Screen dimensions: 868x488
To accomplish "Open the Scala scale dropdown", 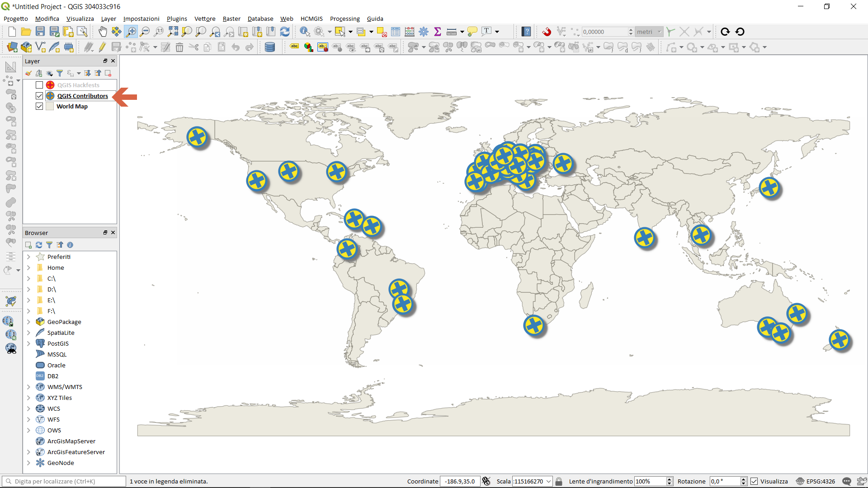I will [548, 481].
